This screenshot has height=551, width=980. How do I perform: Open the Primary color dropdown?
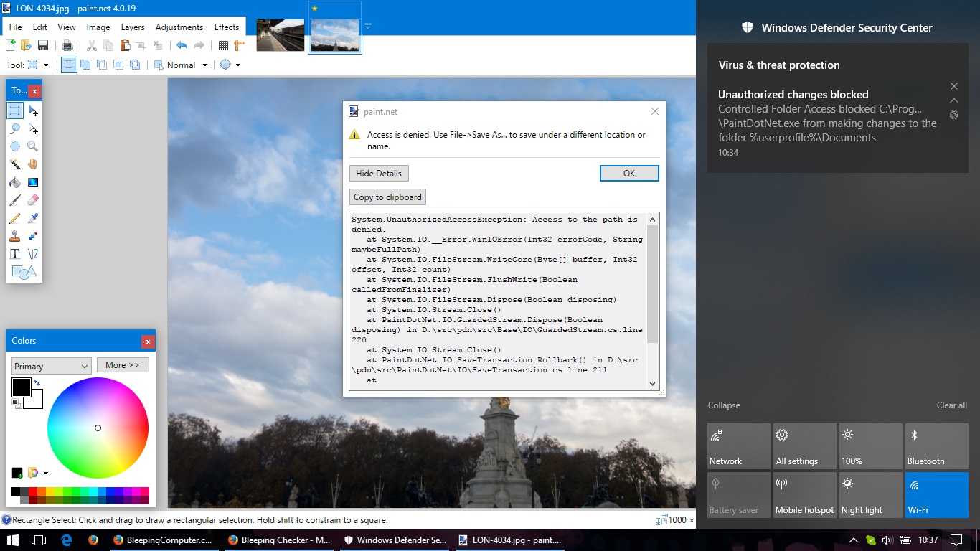(x=51, y=366)
